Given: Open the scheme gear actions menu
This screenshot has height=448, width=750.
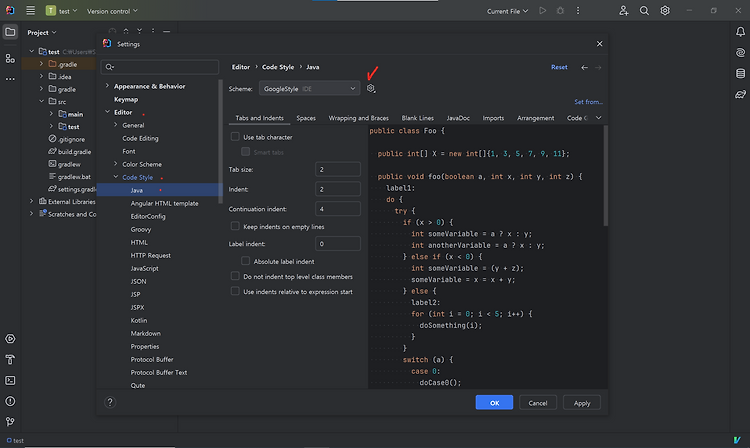Looking at the screenshot, I should point(371,88).
